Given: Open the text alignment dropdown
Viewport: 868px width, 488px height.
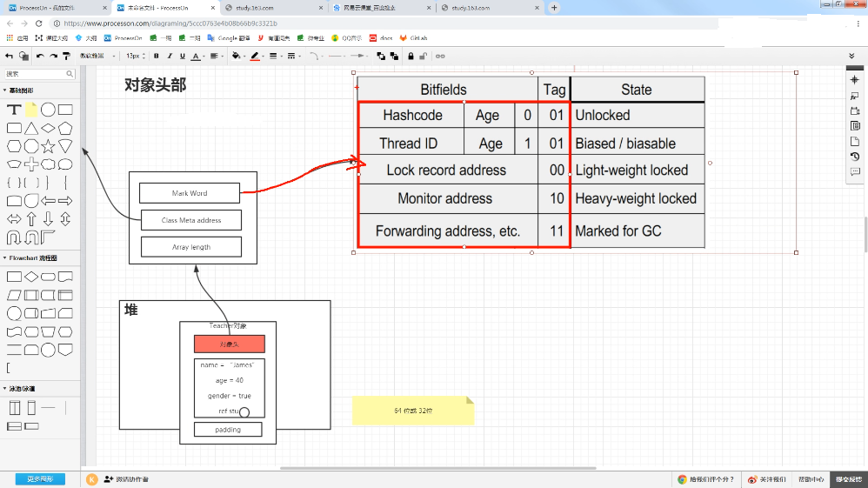Looking at the screenshot, I should click(217, 56).
